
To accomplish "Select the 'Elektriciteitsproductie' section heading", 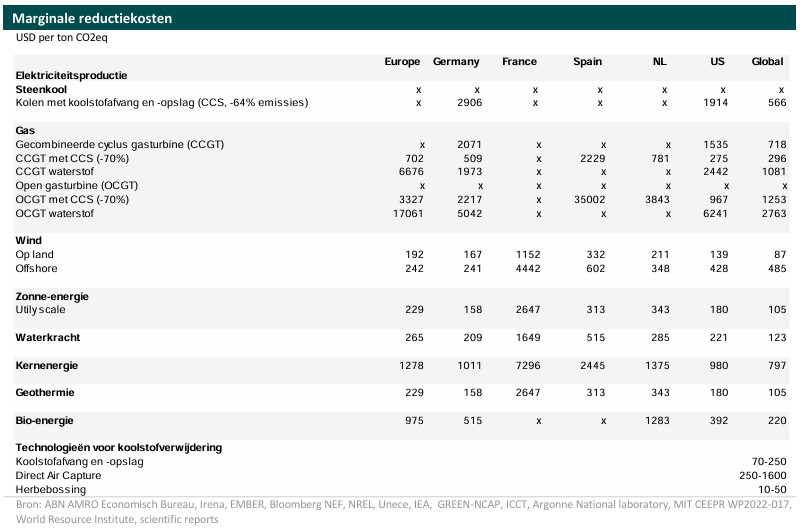I will coord(71,75).
